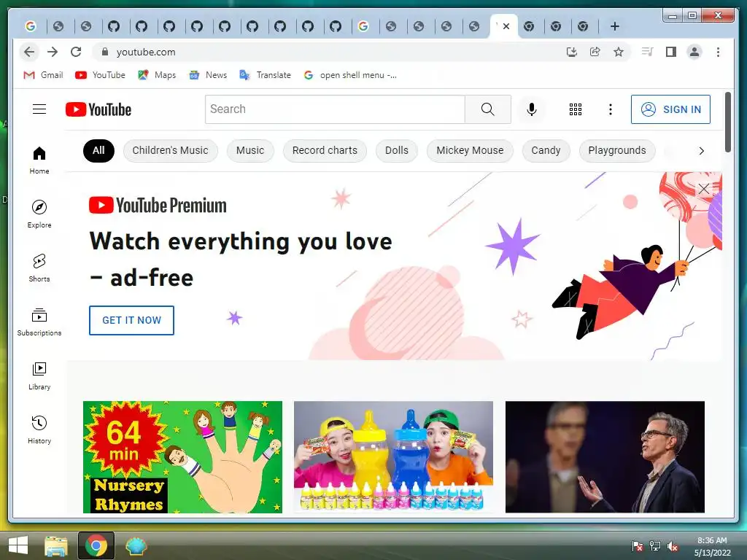
Task: Open 'open shell menu' bookmark
Action: coord(350,75)
